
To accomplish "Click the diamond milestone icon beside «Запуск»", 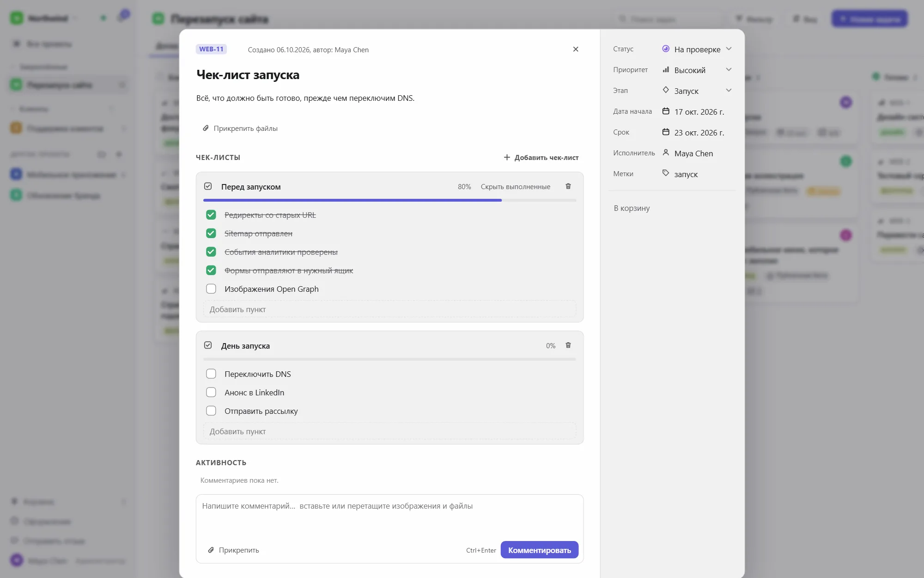I will tap(666, 90).
